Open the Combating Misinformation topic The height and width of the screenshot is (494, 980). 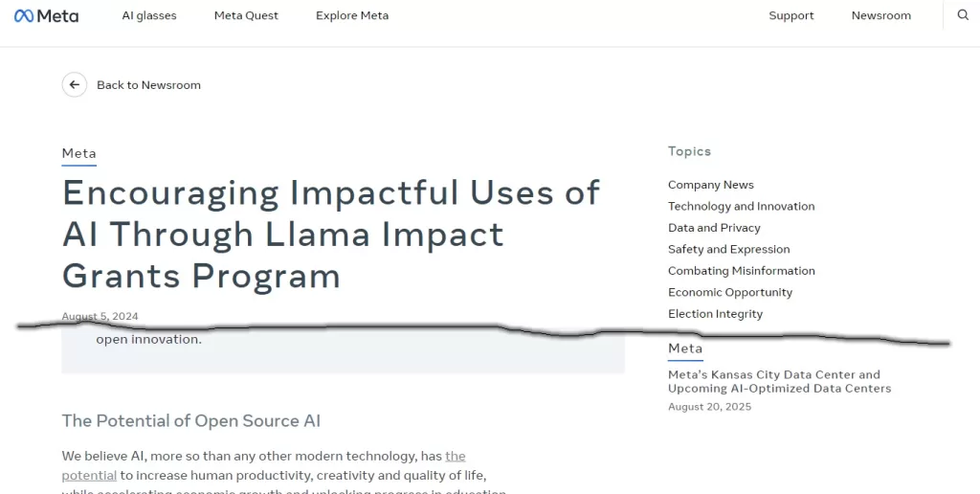tap(741, 271)
